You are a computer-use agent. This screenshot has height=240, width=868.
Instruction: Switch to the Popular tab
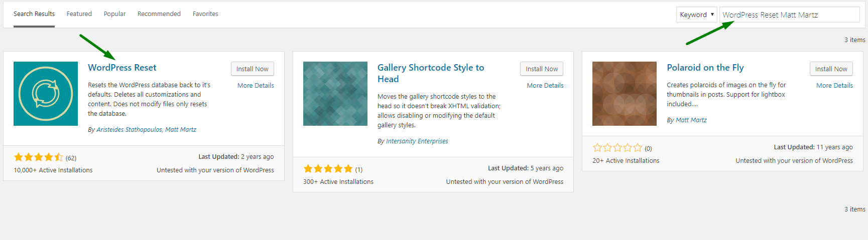[115, 14]
